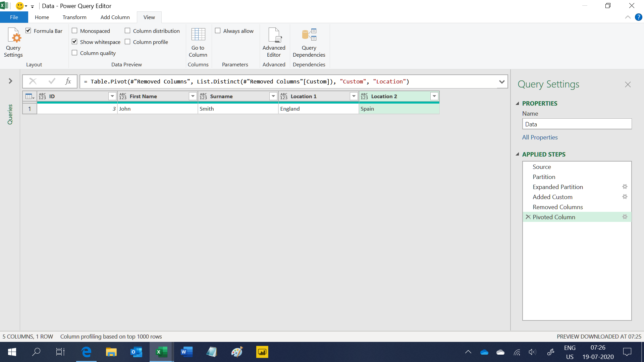Open Windows Start menu
This screenshot has height=362, width=644.
12,352
